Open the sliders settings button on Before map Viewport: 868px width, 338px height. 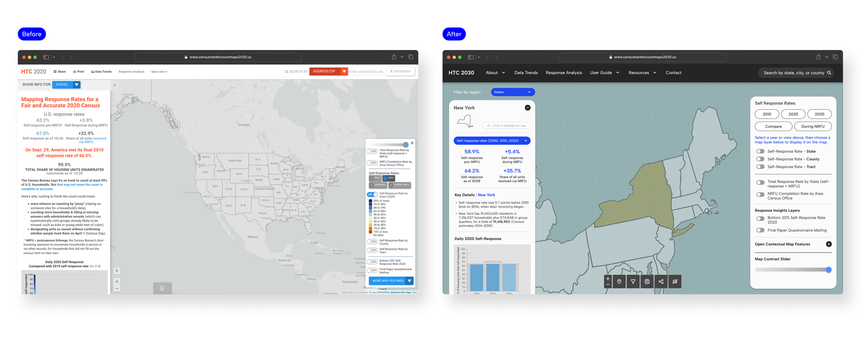pyautogui.click(x=162, y=288)
